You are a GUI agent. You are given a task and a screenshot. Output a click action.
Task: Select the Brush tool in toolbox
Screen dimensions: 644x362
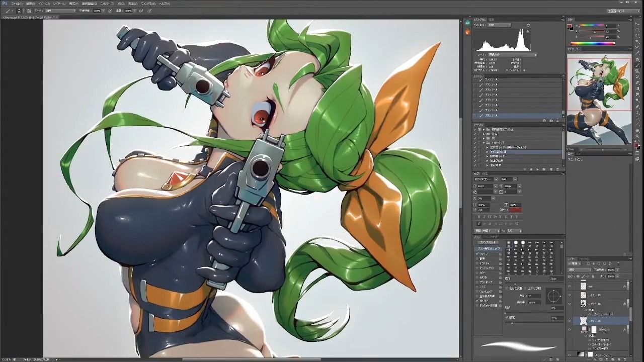637,65
